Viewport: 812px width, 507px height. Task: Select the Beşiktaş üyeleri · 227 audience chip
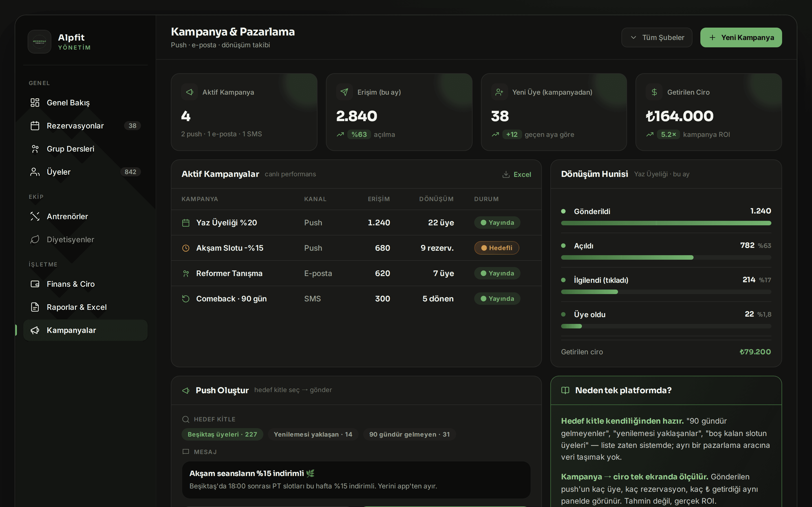click(x=222, y=434)
